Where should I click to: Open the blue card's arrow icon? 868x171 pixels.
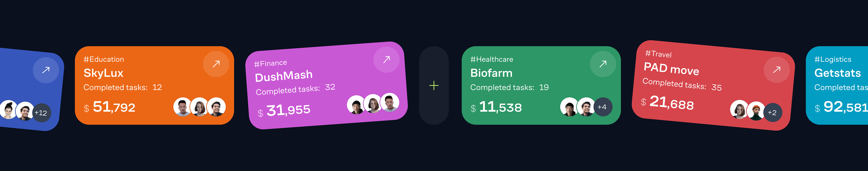46,70
